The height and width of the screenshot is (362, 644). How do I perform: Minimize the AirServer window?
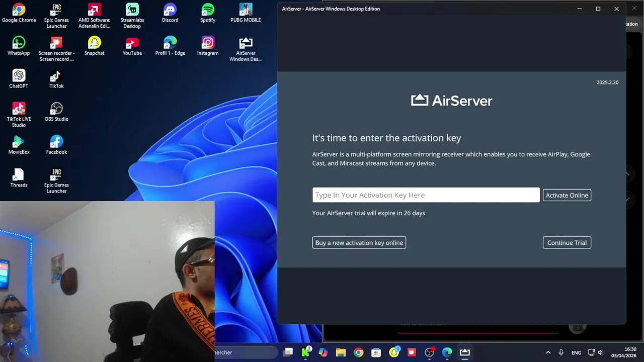580,9
